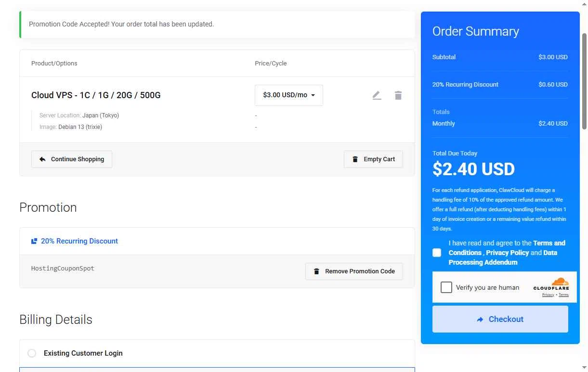Screen dimensions: 588x372
Task: Click the Cloud VPS - 1C / 1G / 20G / 500G title
Action: pos(96,95)
